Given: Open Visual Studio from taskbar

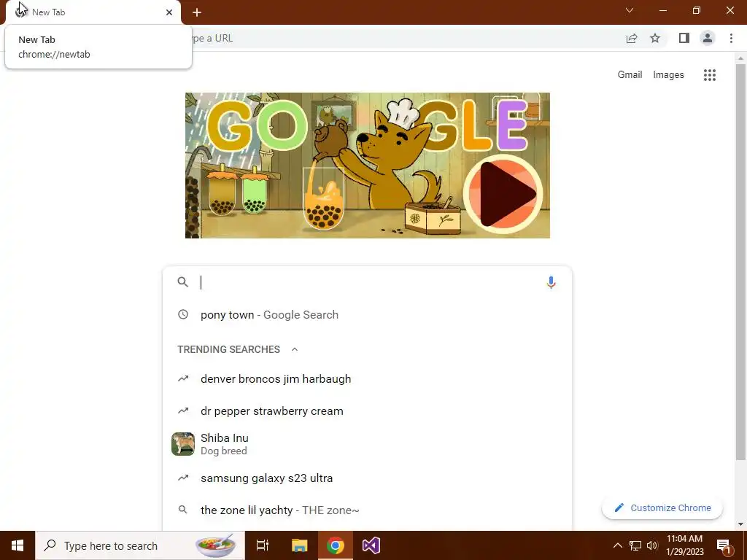Looking at the screenshot, I should tap(371, 545).
